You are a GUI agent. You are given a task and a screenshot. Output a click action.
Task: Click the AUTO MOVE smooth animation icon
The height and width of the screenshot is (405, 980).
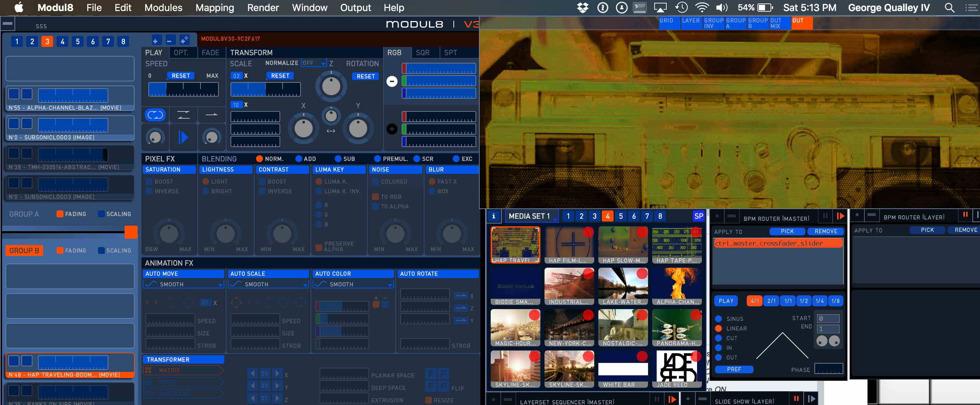point(153,285)
